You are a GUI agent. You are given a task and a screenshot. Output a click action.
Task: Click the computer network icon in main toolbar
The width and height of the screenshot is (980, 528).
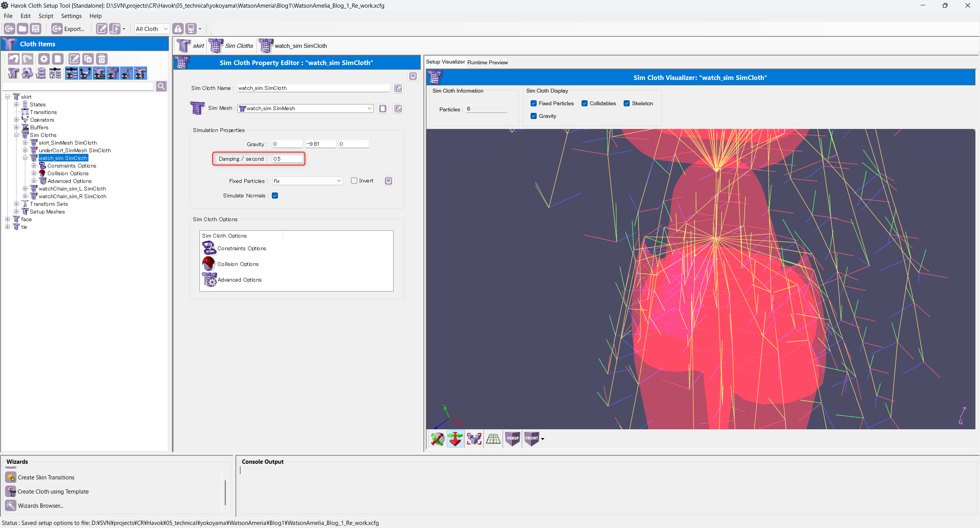(x=191, y=29)
